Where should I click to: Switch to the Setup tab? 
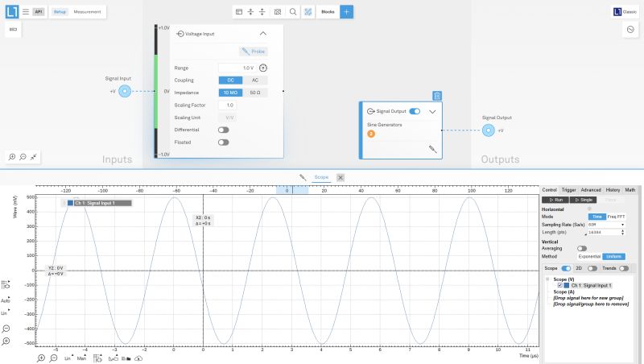(x=60, y=12)
